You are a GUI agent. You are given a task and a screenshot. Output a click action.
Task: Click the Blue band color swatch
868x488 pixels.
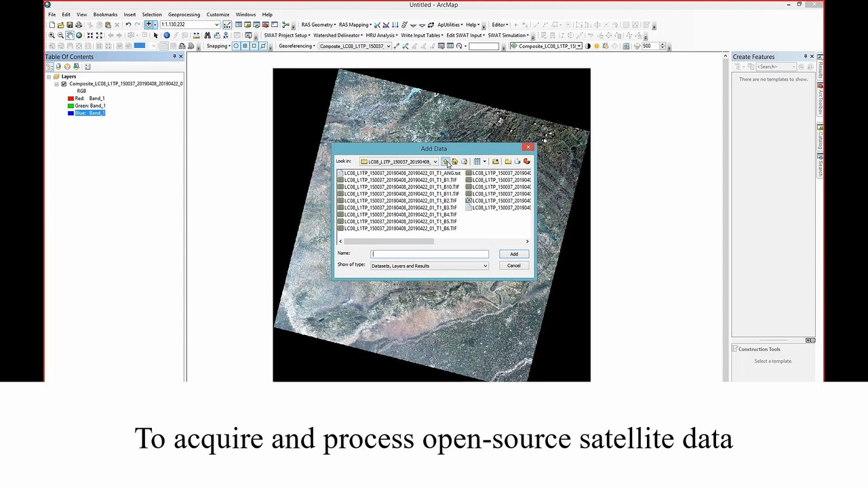click(71, 113)
